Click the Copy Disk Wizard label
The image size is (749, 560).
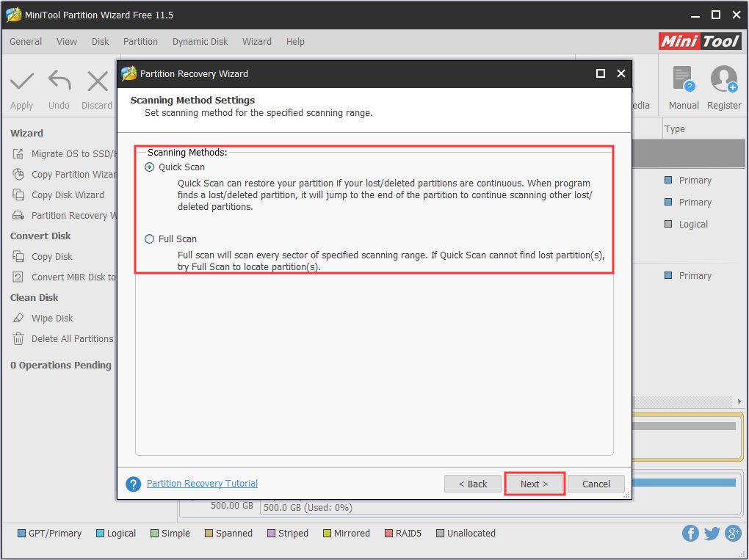[x=68, y=194]
